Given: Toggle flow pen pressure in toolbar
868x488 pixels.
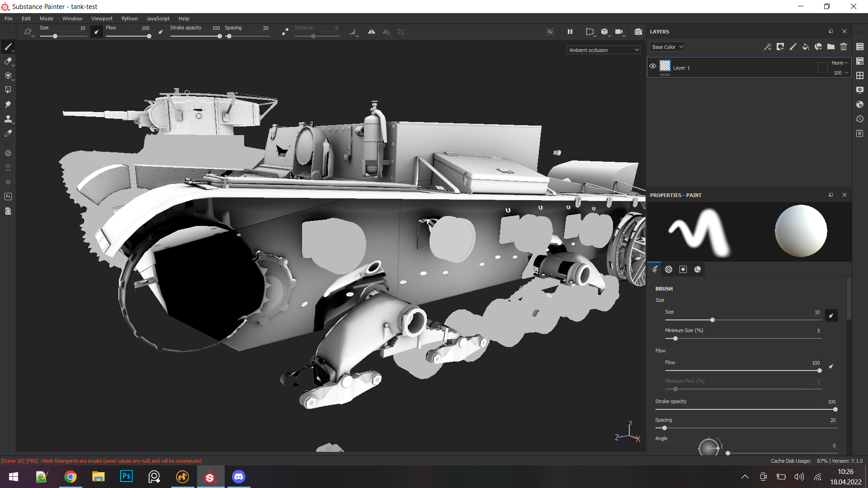Looking at the screenshot, I should [x=160, y=32].
